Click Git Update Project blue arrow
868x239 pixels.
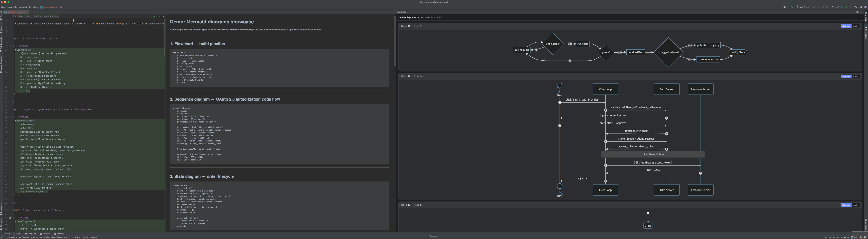pyautogui.click(x=838, y=7)
